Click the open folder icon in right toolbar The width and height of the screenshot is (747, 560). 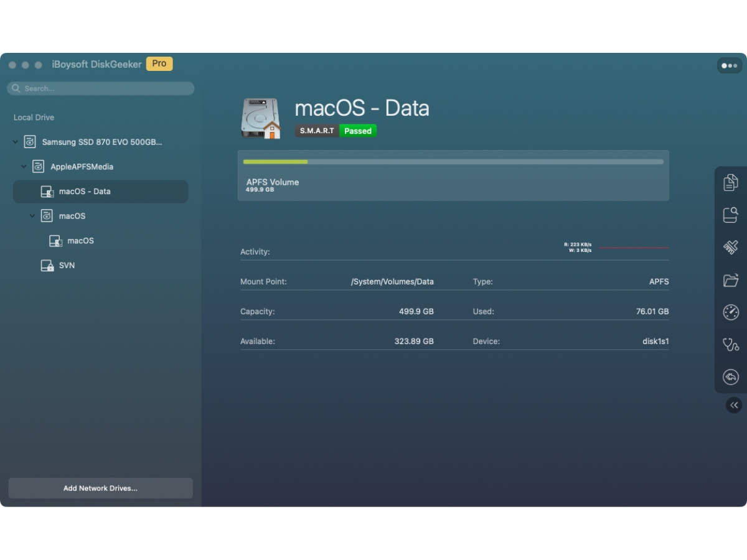click(731, 280)
